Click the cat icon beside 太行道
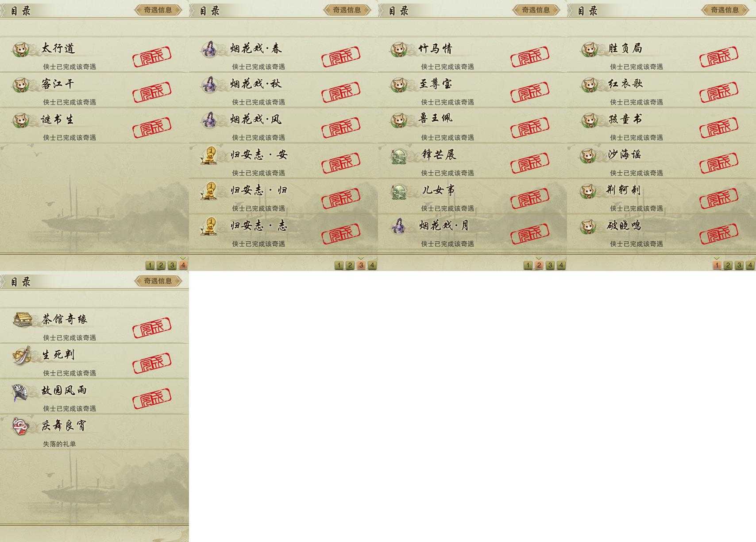This screenshot has height=542, width=756. 20,49
